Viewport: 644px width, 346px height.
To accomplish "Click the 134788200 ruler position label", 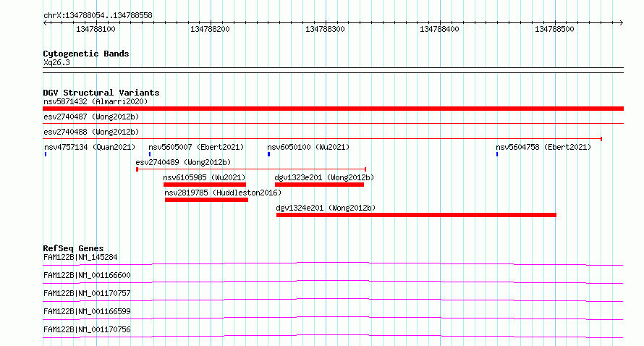I will [210, 29].
